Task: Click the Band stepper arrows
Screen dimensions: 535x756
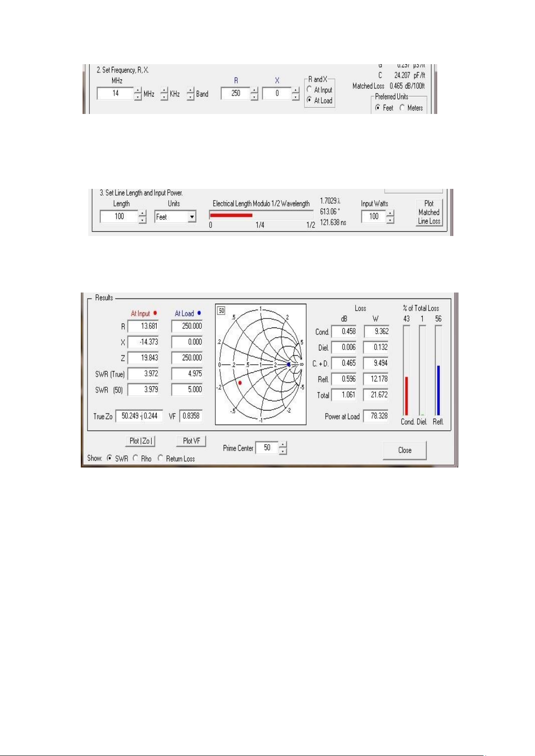Action: click(191, 94)
